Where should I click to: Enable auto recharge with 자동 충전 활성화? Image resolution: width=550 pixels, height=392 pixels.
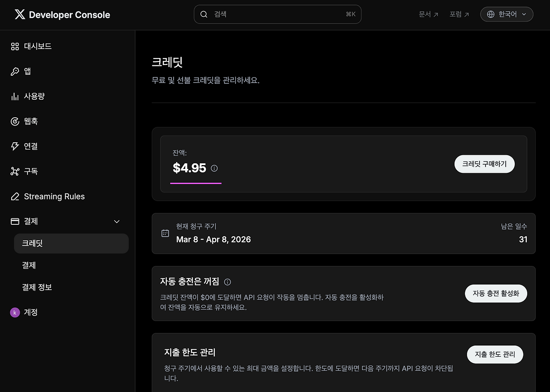(496, 293)
